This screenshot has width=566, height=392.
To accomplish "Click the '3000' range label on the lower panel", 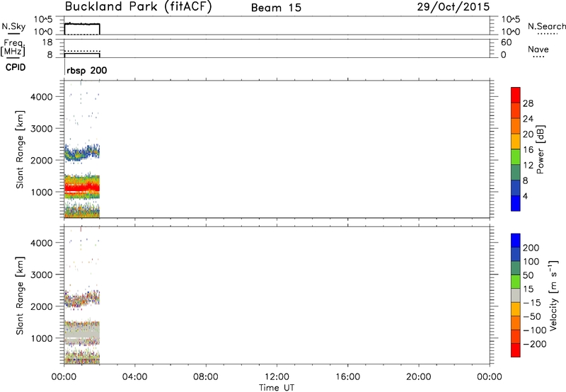I will pos(41,275).
